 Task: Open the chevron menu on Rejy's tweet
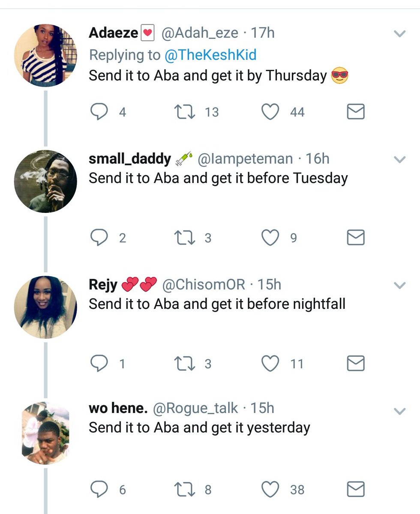click(399, 285)
